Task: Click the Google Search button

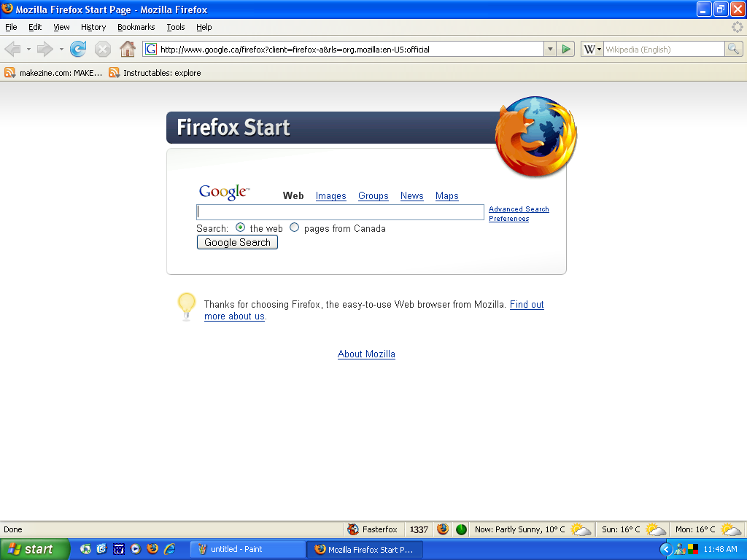Action: point(237,242)
